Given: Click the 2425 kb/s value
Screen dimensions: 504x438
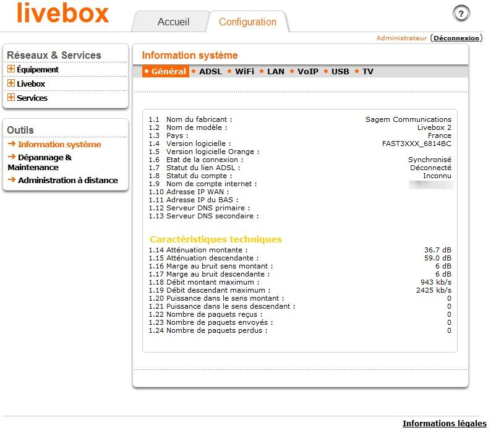Looking at the screenshot, I should [x=434, y=290].
